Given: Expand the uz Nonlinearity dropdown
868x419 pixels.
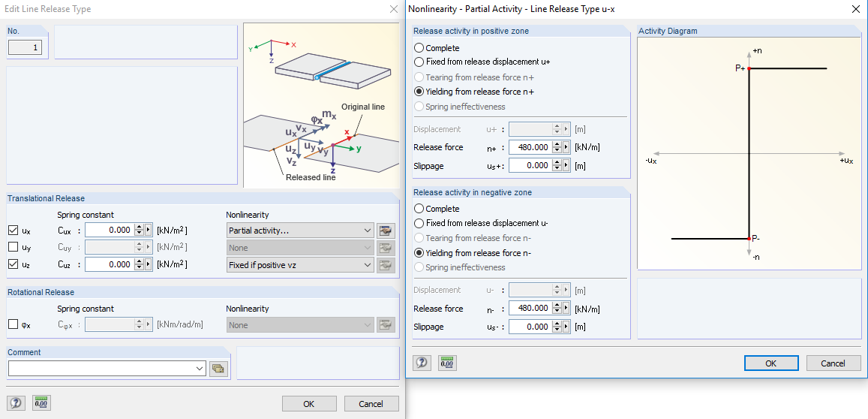Looking at the screenshot, I should [x=367, y=264].
